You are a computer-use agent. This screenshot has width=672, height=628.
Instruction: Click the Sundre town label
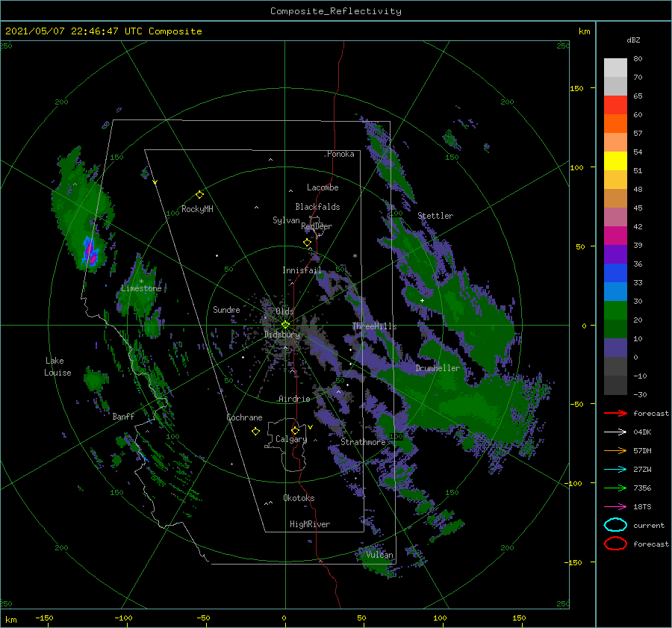pyautogui.click(x=226, y=310)
